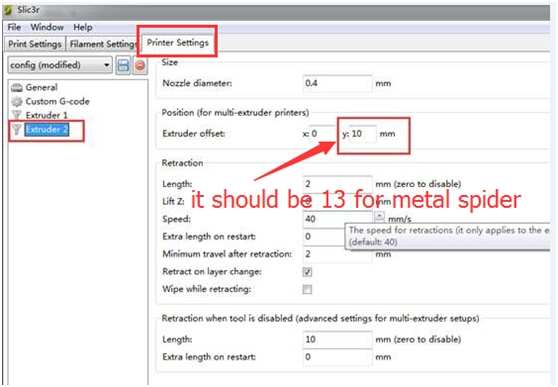Screen dimensions: 558x387
Task: Click the Wipe while retracting label
Action: click(206, 289)
